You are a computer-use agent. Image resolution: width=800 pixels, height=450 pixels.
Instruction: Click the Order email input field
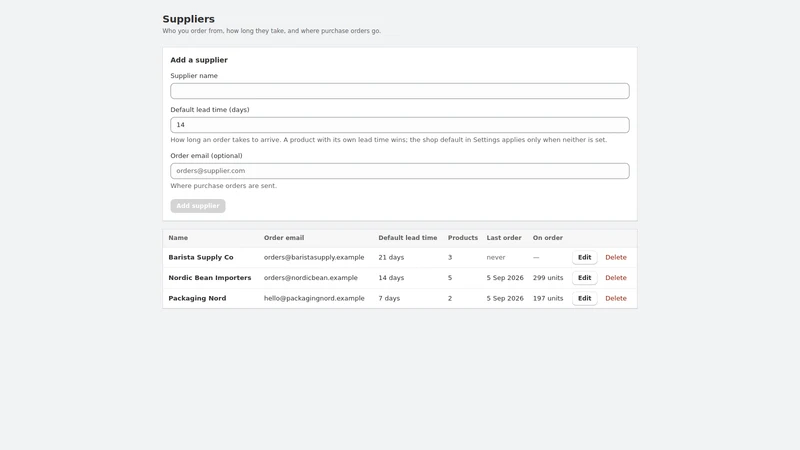point(399,171)
